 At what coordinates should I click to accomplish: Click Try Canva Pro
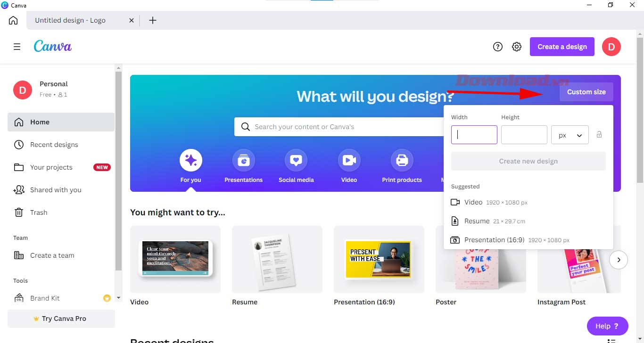[61, 318]
